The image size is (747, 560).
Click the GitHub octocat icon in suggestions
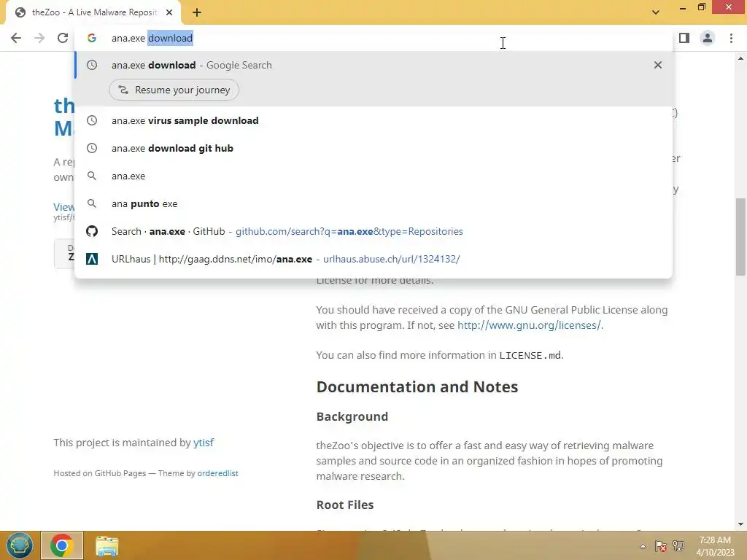[x=92, y=231]
